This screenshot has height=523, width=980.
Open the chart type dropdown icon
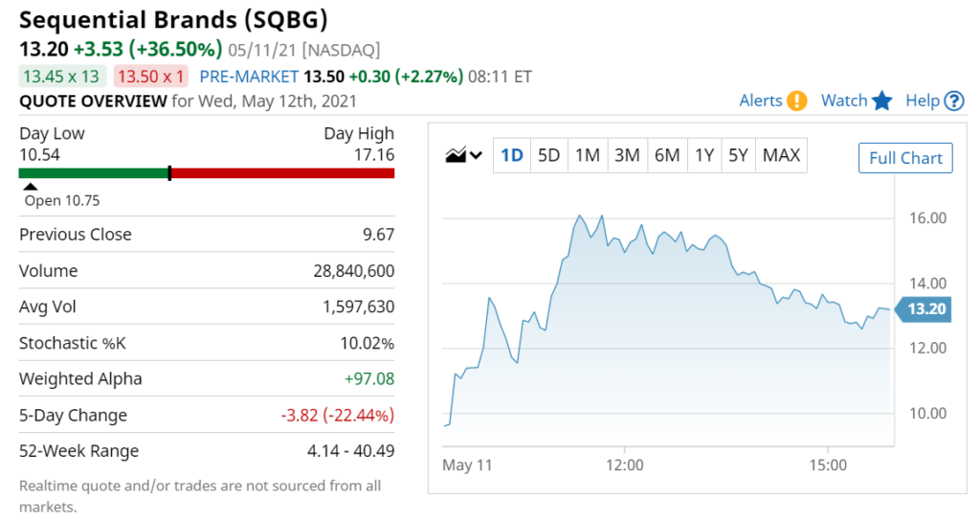[477, 155]
